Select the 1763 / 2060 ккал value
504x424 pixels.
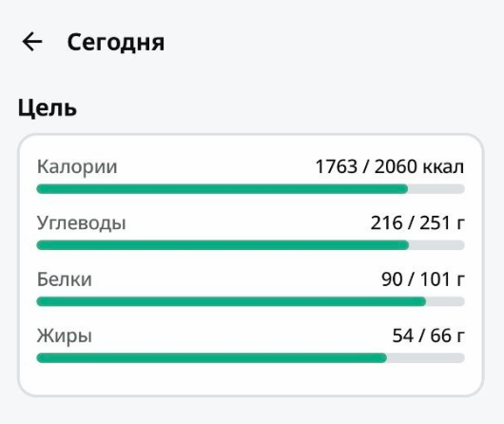coord(390,166)
